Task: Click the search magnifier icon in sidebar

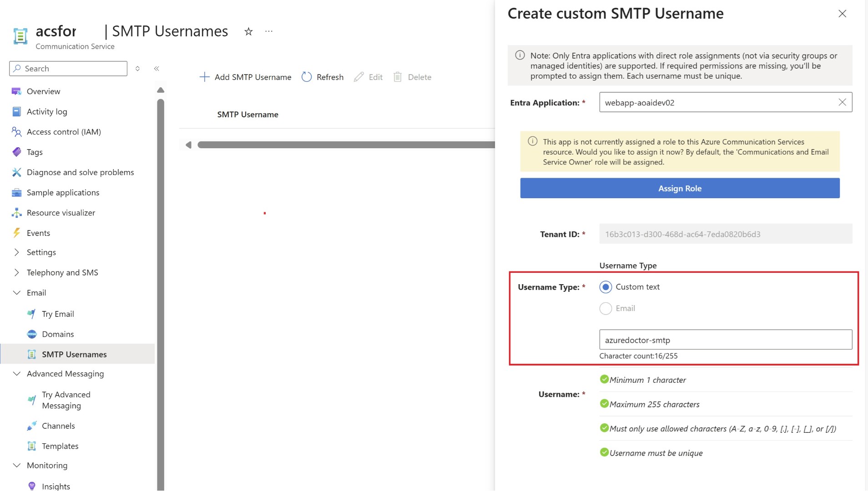Action: click(17, 68)
